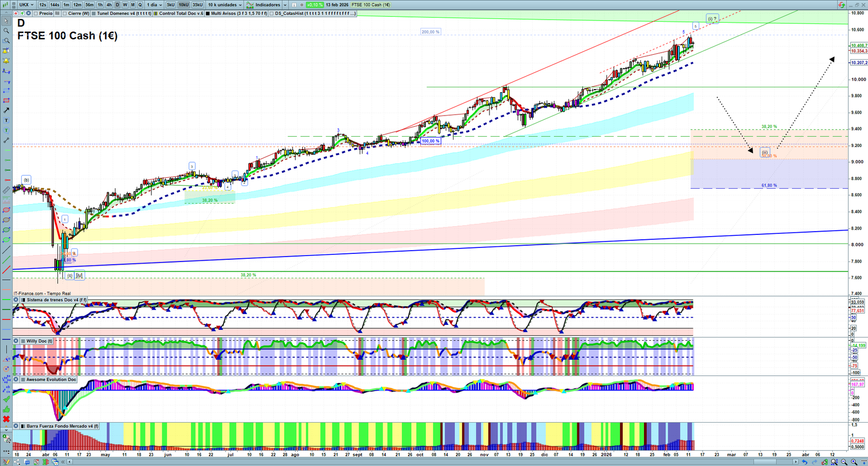The image size is (868, 466).
Task: Toggle the DS_CotasHist indicator checkbox
Action: point(272,14)
